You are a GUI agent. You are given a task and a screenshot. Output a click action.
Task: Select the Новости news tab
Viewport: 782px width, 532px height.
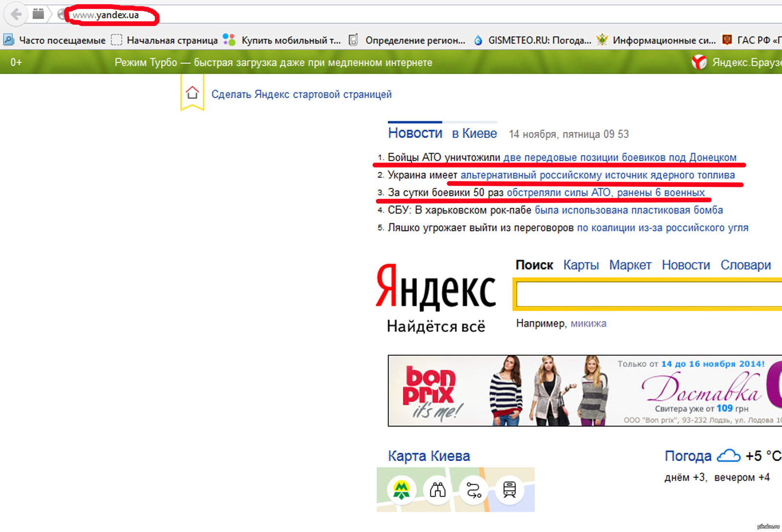[x=415, y=133]
